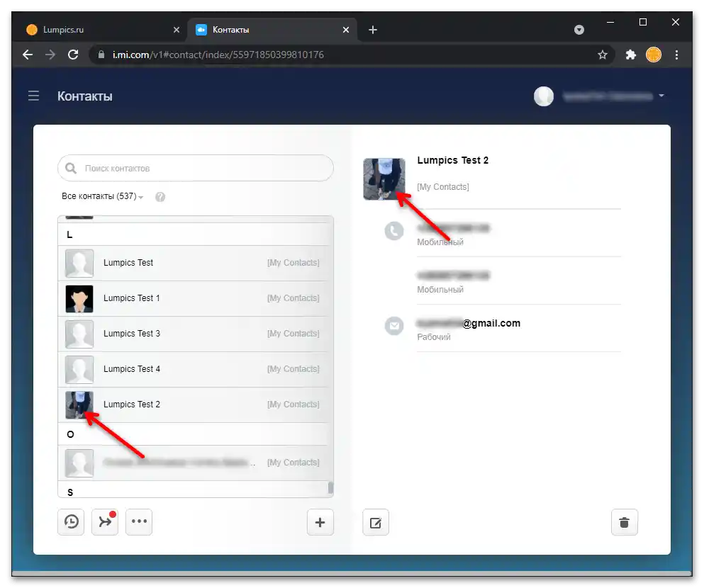Open the three-dots more options button
This screenshot has width=704, height=588.
tap(139, 522)
